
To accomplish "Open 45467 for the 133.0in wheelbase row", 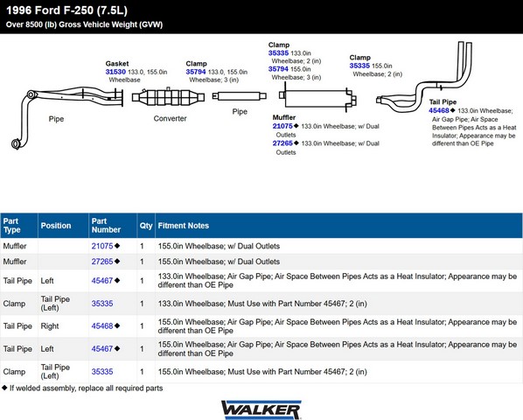I will tap(102, 281).
